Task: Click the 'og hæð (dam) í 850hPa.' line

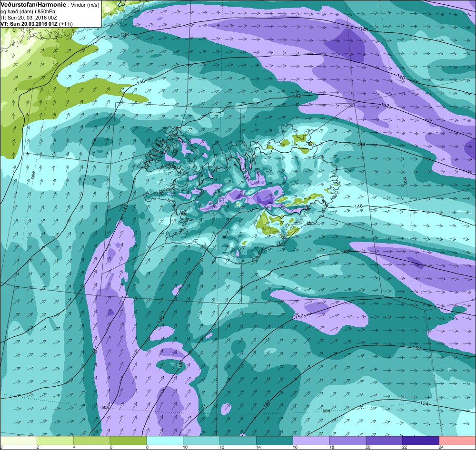Action: [29, 11]
